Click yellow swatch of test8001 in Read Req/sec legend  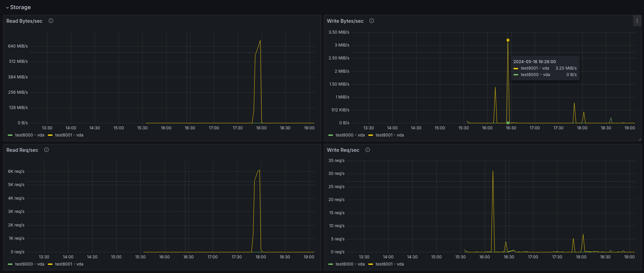[50, 264]
